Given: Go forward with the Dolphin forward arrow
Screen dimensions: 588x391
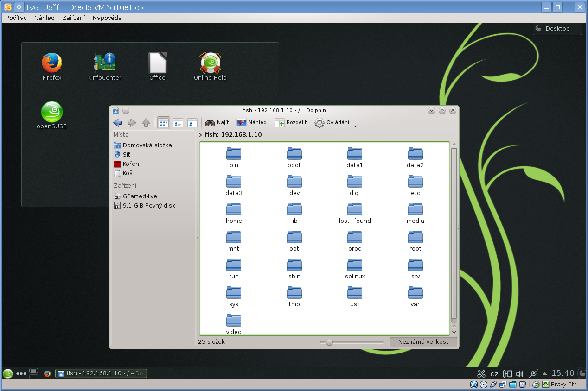Looking at the screenshot, I should pos(132,123).
